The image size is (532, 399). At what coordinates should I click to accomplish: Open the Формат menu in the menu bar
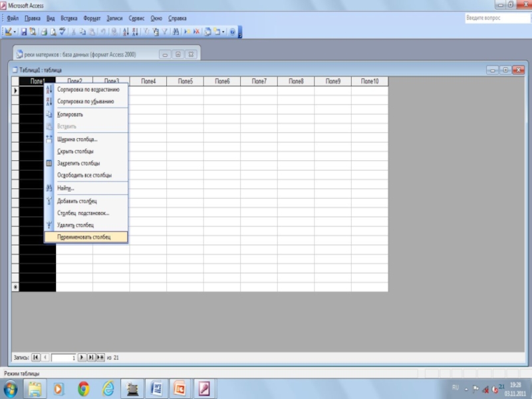[x=92, y=18]
